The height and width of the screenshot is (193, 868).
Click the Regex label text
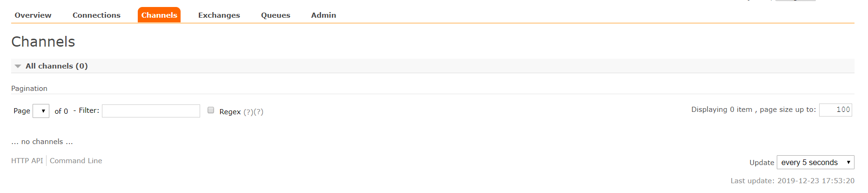click(230, 112)
